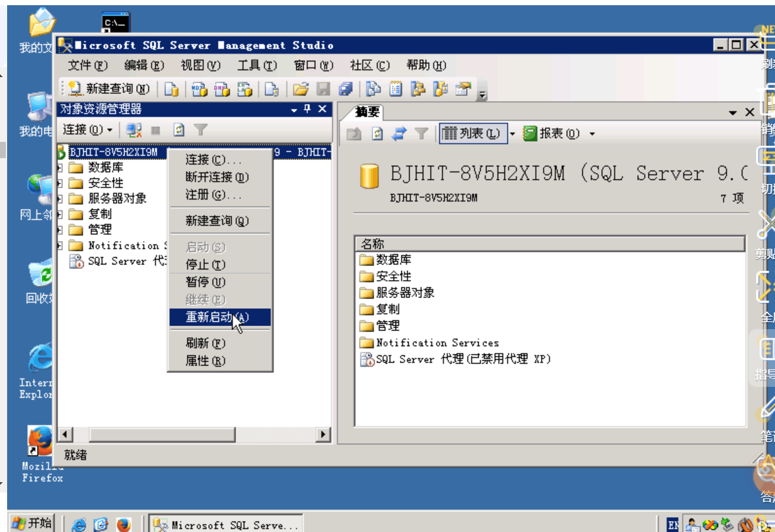Select the 摘要 summary tab
This screenshot has height=532, width=775.
[368, 113]
